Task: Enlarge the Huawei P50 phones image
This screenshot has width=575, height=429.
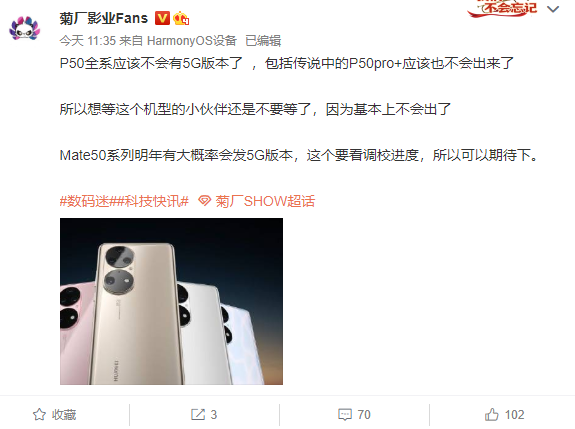Action: coord(171,301)
